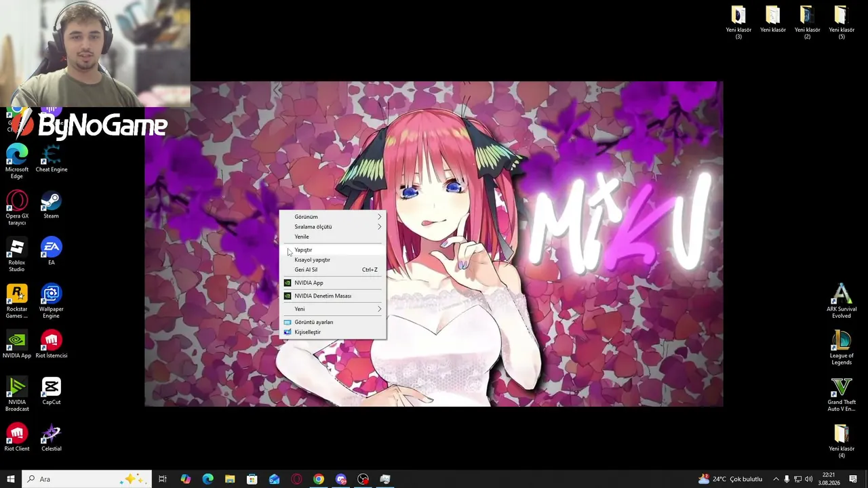Image resolution: width=868 pixels, height=488 pixels.
Task: Select the League of Legends desktop icon
Action: [x=842, y=348]
